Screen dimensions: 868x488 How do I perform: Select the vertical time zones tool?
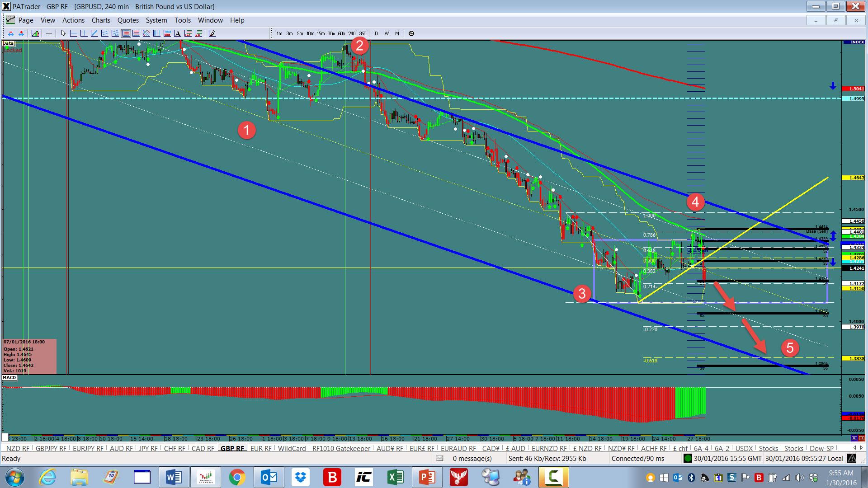coord(156,33)
